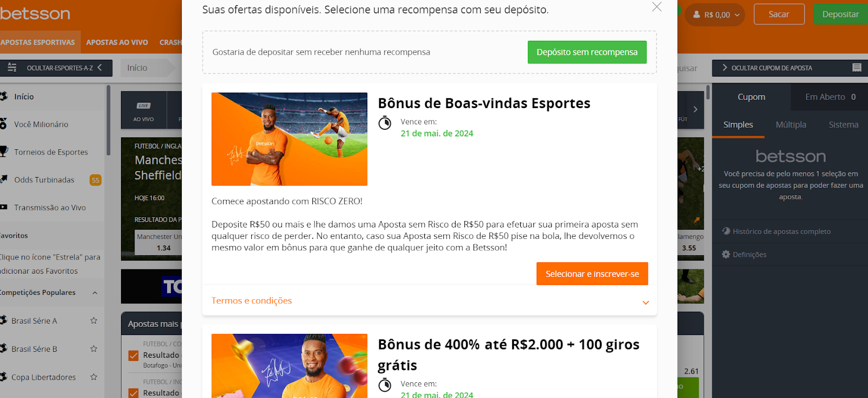This screenshot has width=868, height=398.
Task: Collapse the Ocultar Esportes A-Z panel
Action: point(100,68)
